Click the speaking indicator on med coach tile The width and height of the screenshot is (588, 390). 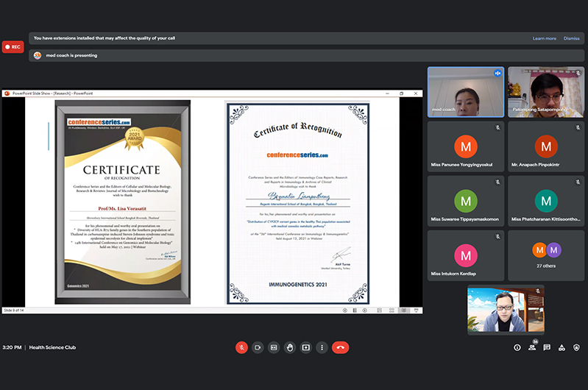click(497, 73)
